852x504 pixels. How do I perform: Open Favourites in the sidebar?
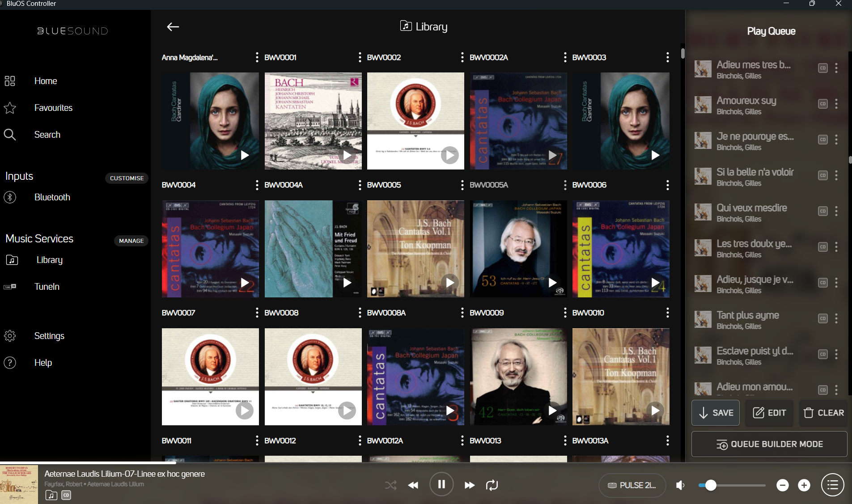(53, 108)
